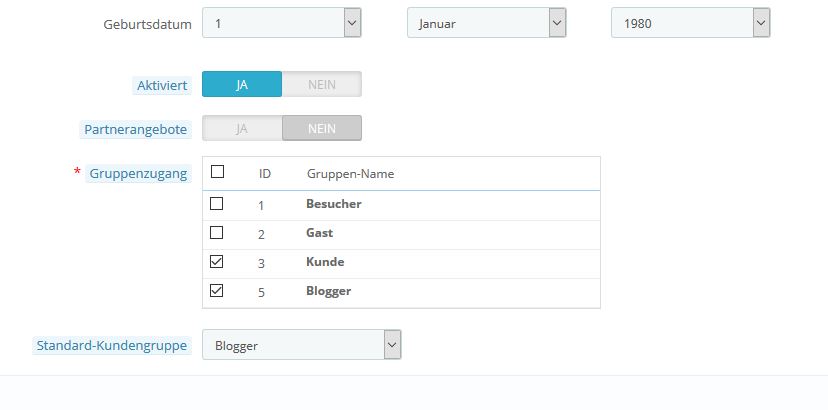Click the Standard-Kundengruppe field label

tap(111, 346)
